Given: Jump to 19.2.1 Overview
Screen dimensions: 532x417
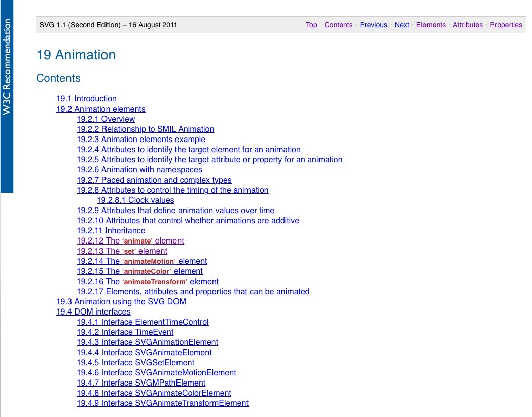Looking at the screenshot, I should click(106, 119).
